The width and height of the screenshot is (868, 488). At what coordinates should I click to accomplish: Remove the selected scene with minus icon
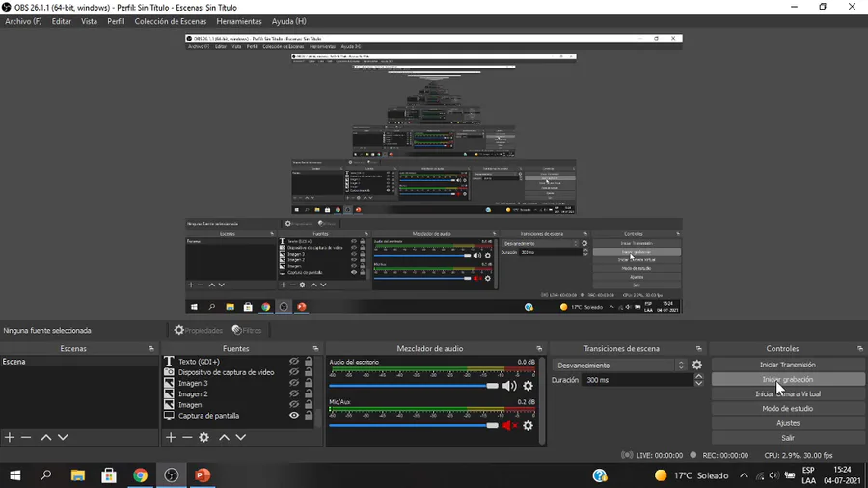(26, 437)
